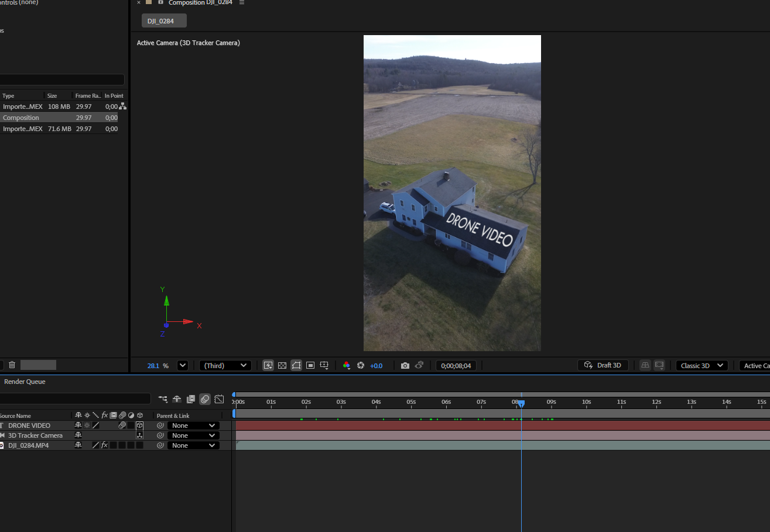Click the Reset Exposure icon
Viewport: 770px width, 532px height.
tap(361, 366)
